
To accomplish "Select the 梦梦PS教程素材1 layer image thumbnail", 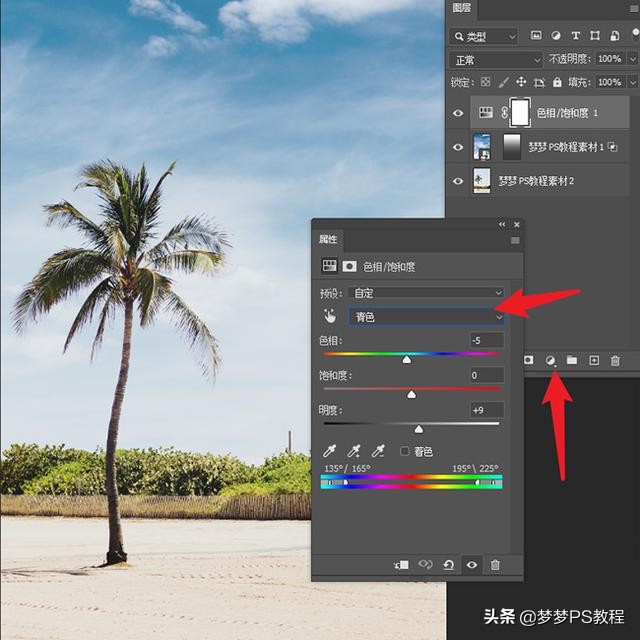I will (x=482, y=147).
